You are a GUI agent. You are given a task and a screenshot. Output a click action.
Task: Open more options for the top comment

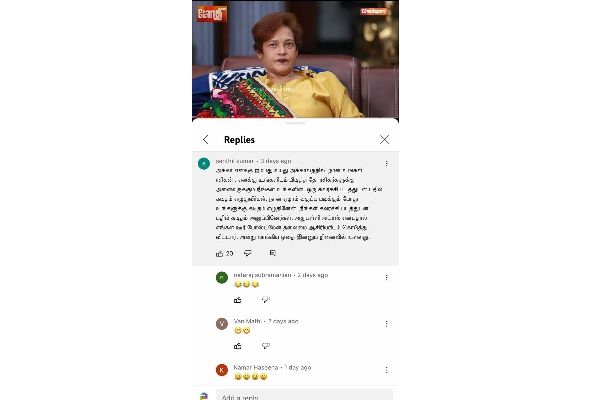tap(386, 163)
